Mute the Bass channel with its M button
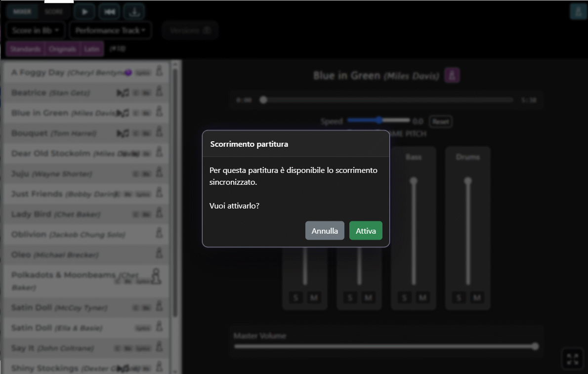 pos(422,298)
